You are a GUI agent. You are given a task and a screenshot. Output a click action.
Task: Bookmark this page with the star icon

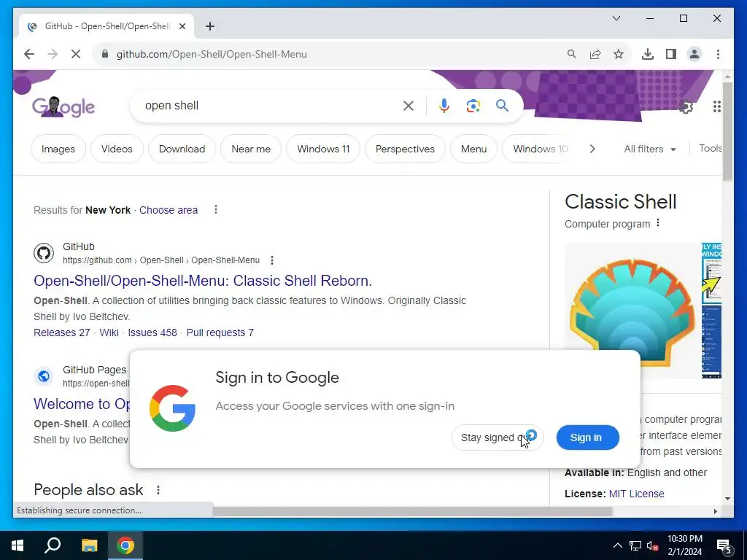tap(619, 54)
